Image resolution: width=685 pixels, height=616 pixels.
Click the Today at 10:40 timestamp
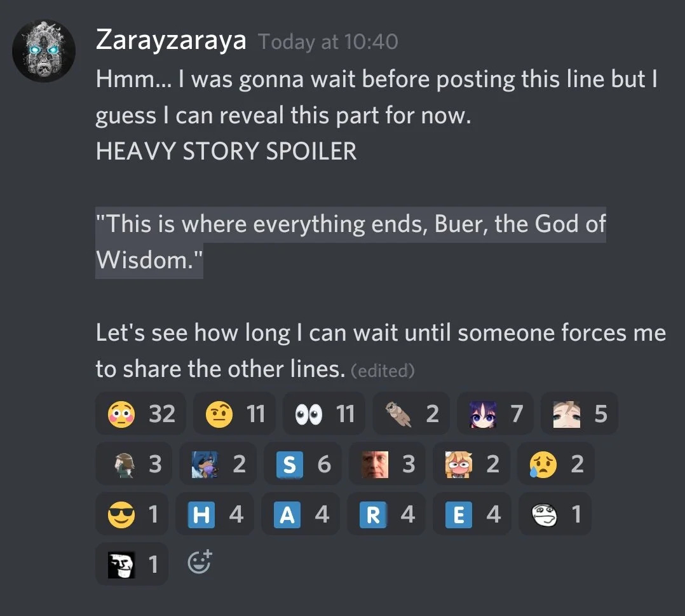click(328, 42)
